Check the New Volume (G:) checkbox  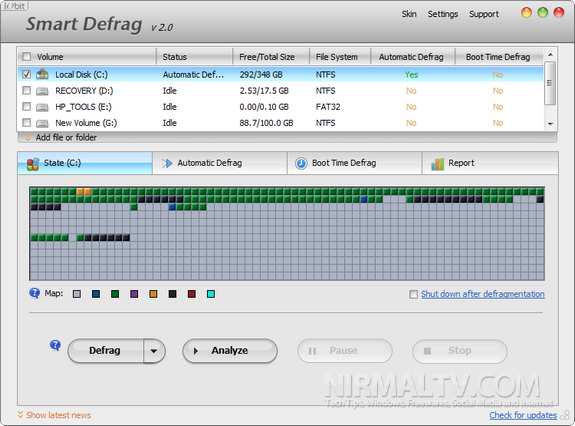click(26, 122)
